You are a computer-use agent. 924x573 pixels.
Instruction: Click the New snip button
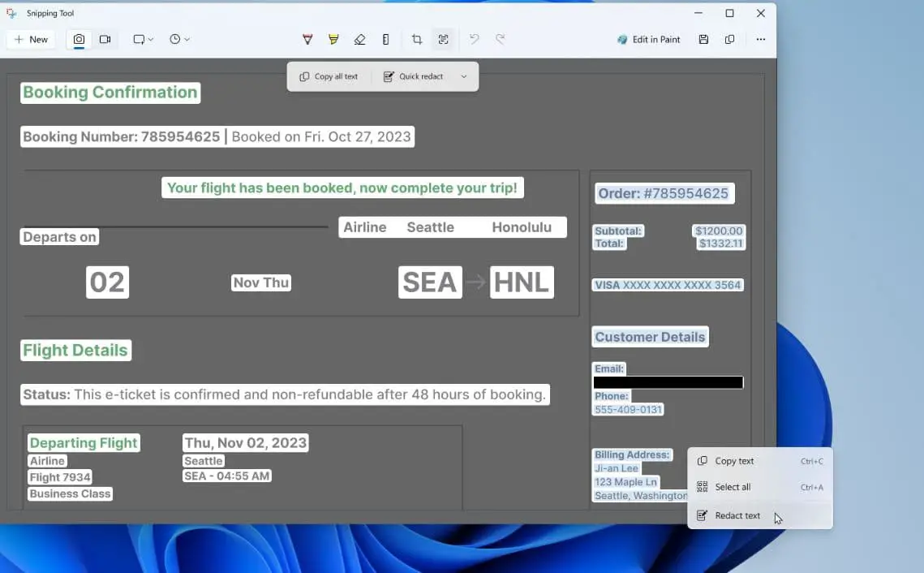coord(31,40)
